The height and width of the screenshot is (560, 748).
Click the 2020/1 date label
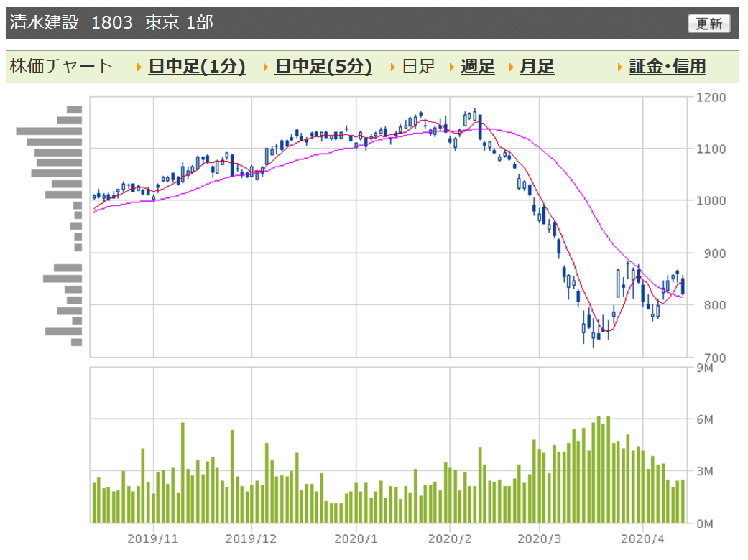point(356,539)
